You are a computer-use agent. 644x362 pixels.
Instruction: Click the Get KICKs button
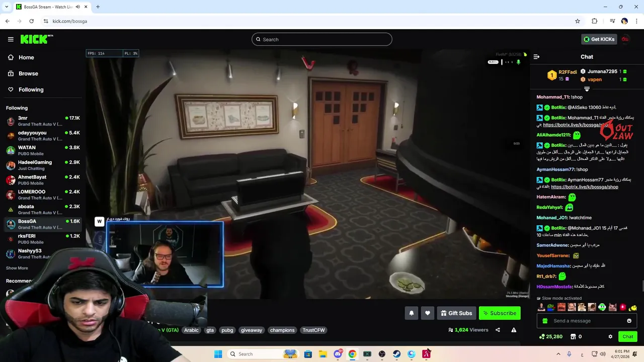[599, 39]
